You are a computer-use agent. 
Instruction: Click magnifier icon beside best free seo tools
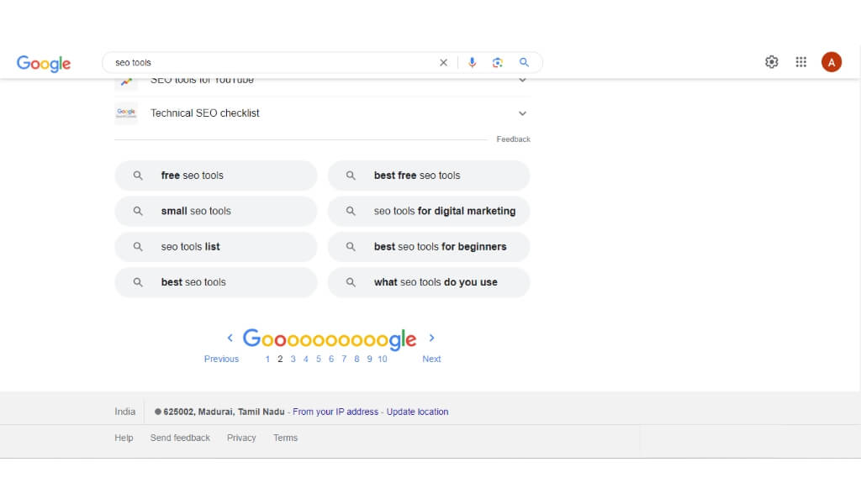[351, 176]
